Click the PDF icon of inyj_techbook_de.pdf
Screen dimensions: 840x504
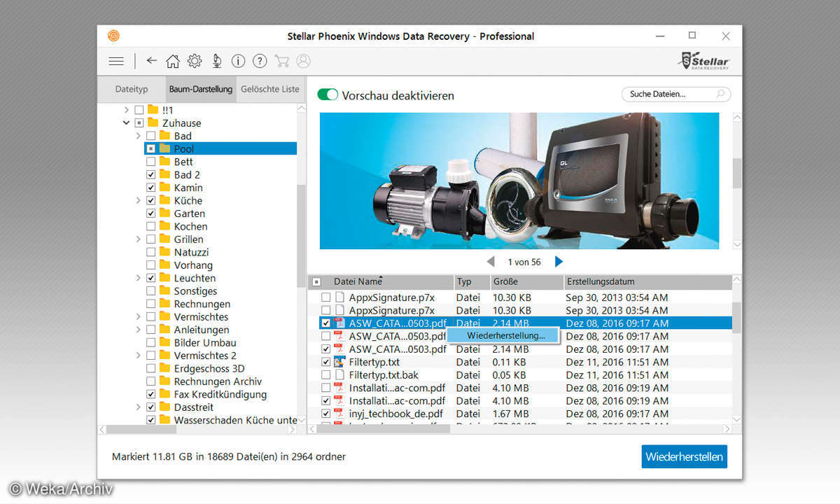pos(339,414)
